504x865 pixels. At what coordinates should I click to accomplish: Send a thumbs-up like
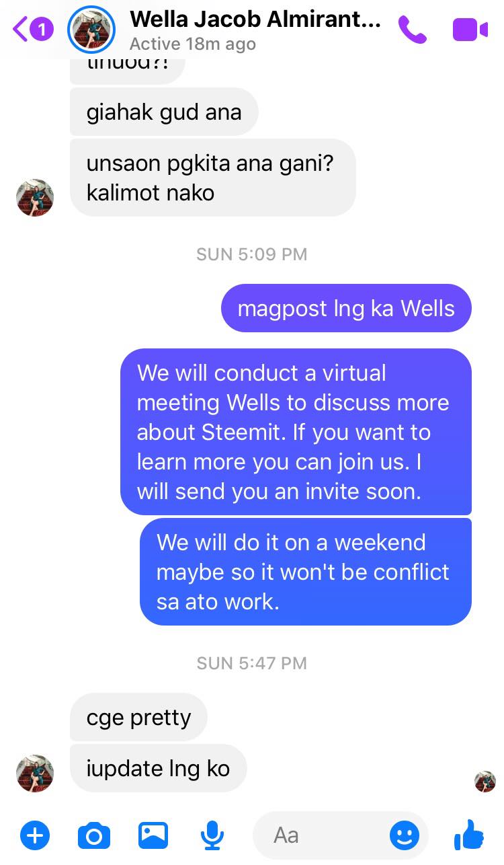point(469,835)
